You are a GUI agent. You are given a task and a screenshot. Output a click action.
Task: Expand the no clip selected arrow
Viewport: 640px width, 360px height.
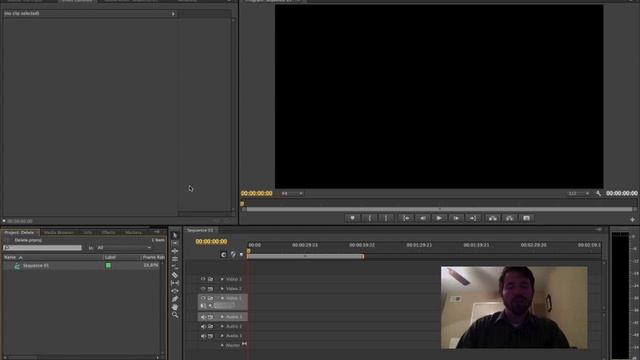click(x=173, y=14)
